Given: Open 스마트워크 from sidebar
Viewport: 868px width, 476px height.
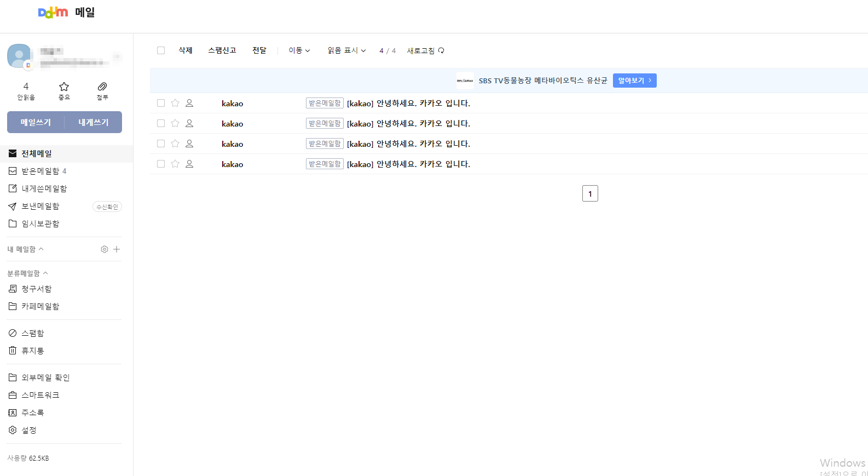Looking at the screenshot, I should tap(40, 395).
